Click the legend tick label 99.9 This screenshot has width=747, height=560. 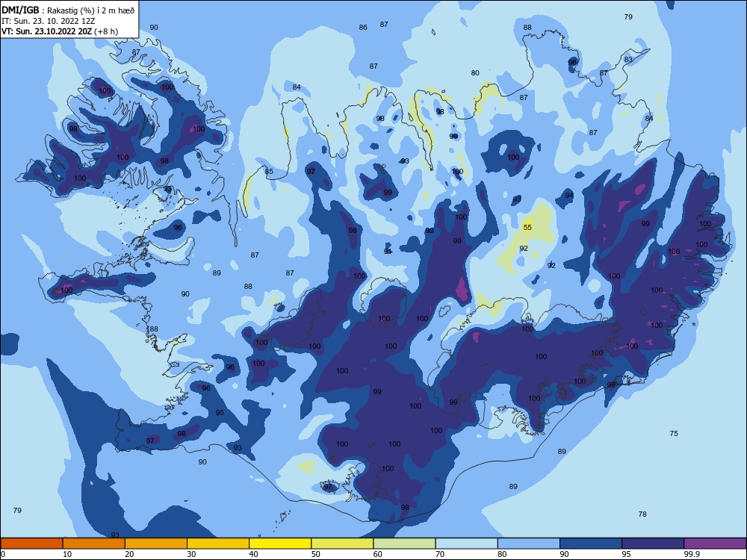(691, 554)
